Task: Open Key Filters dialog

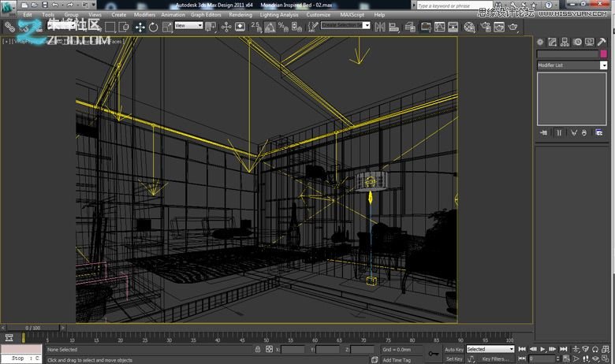Action: point(495,358)
